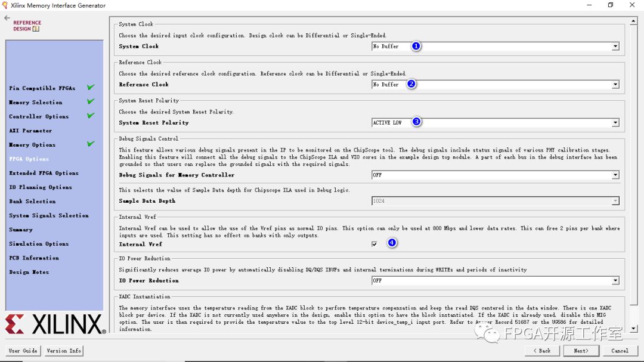Open the Reference Design book icon
Screen dimensions: 644x362
coord(36,29)
